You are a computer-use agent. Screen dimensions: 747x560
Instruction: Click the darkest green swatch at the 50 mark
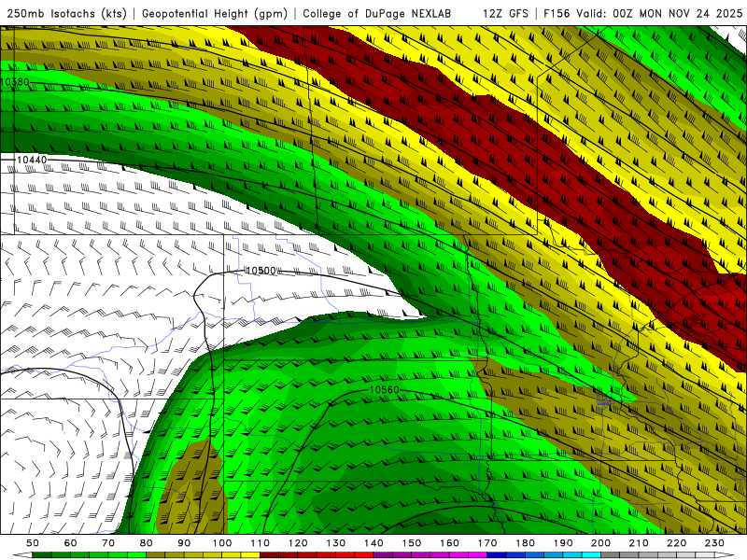coord(41,555)
